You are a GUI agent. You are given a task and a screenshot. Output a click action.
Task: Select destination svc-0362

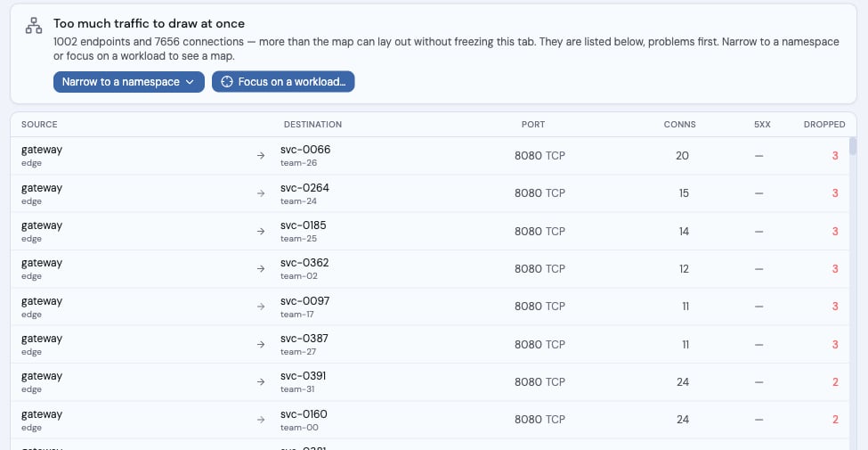click(x=304, y=263)
